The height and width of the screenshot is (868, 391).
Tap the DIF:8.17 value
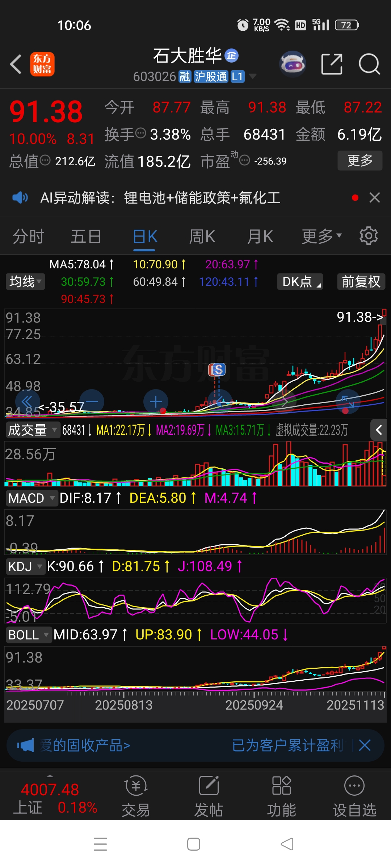tap(90, 498)
